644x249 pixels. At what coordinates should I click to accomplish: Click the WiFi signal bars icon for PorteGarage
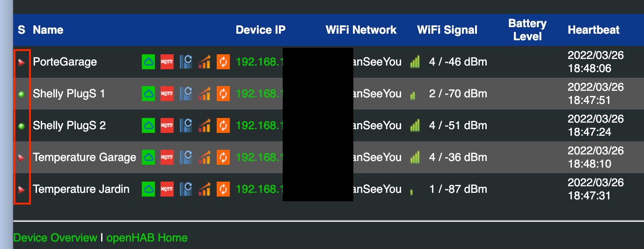pyautogui.click(x=415, y=62)
